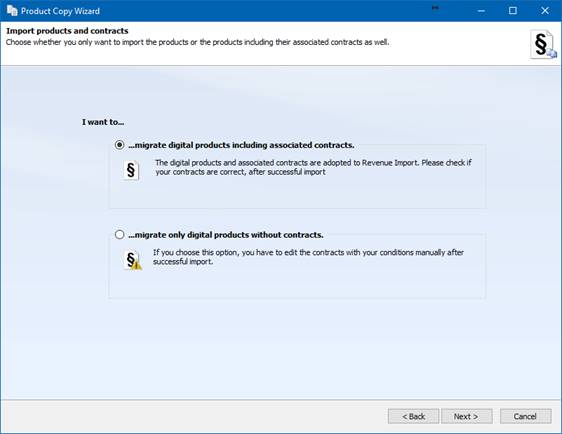The width and height of the screenshot is (562, 434).
Task: Maximize the wizard window
Action: 513,11
